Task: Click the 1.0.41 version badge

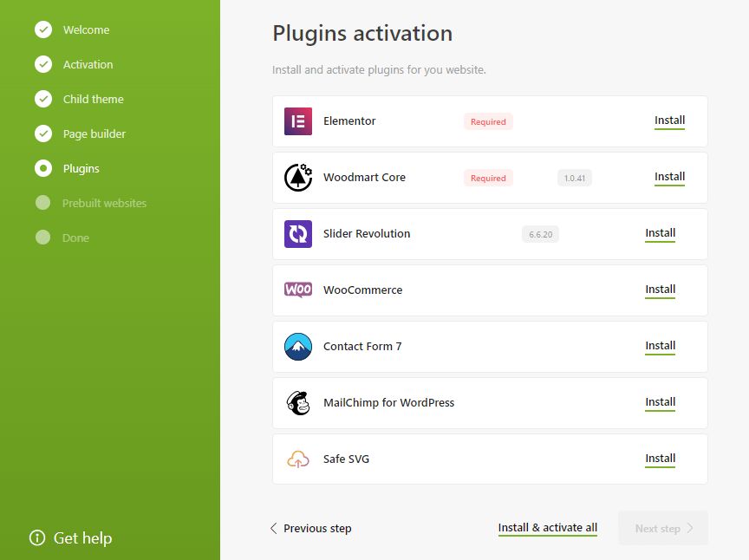Action: click(x=574, y=179)
